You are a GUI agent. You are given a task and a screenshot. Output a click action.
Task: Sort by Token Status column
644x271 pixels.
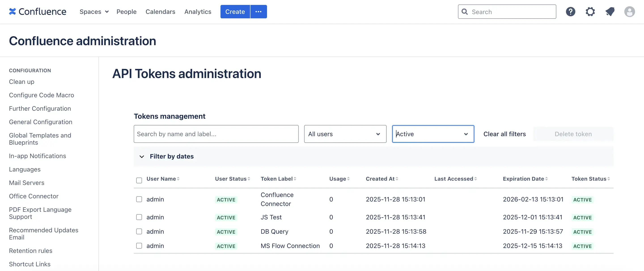tap(591, 179)
